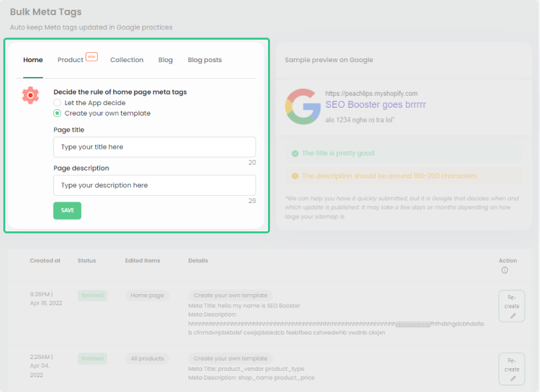Open the Blog posts tab
540x392 pixels.
click(x=204, y=60)
